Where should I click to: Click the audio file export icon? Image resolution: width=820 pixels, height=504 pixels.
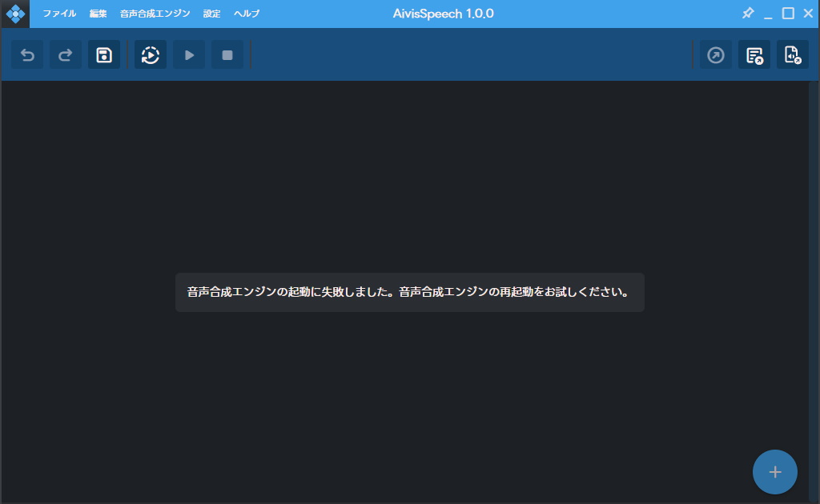[x=793, y=55]
